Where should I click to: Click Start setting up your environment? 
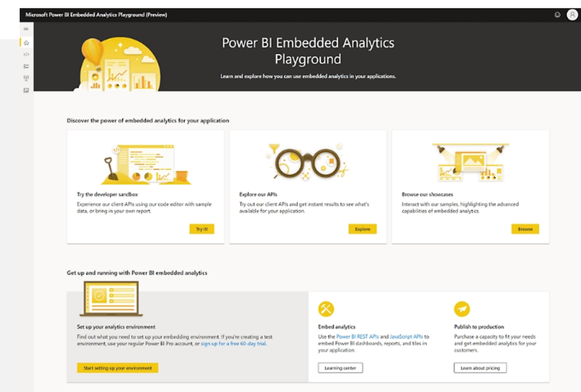tap(117, 368)
